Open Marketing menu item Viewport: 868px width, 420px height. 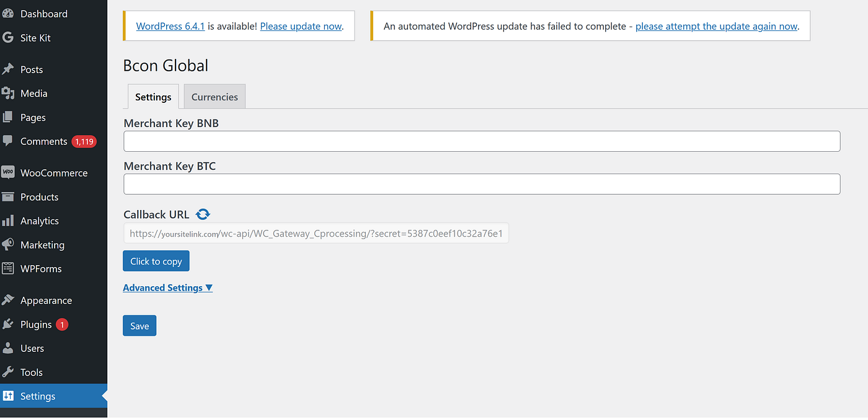(x=42, y=245)
